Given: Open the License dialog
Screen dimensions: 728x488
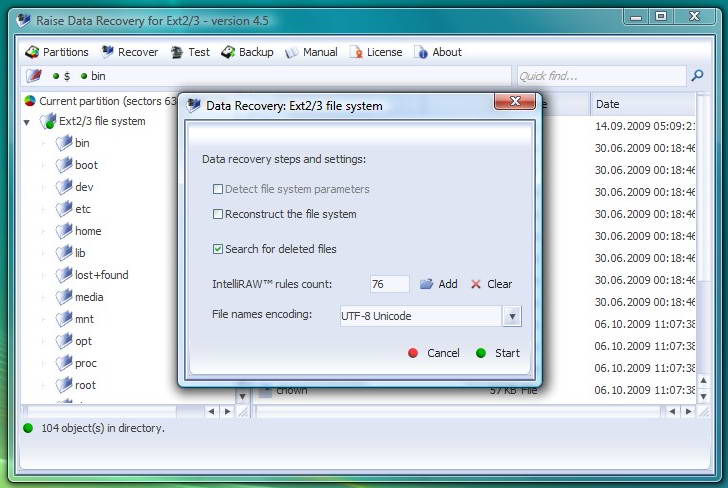Looking at the screenshot, I should pyautogui.click(x=376, y=52).
